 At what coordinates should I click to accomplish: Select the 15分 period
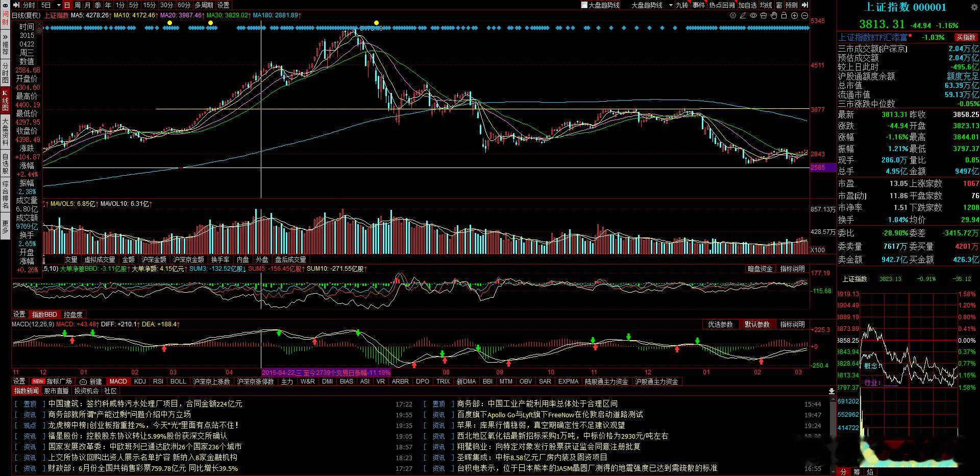[x=150, y=5]
